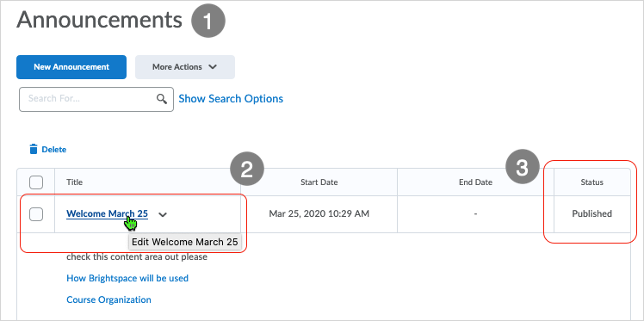The width and height of the screenshot is (644, 321).
Task: Open the Course Organization link
Action: (x=108, y=299)
